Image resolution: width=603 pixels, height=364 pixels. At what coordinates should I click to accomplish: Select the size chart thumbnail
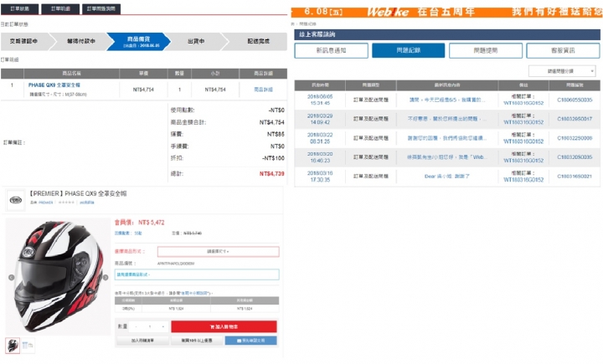[x=28, y=346]
